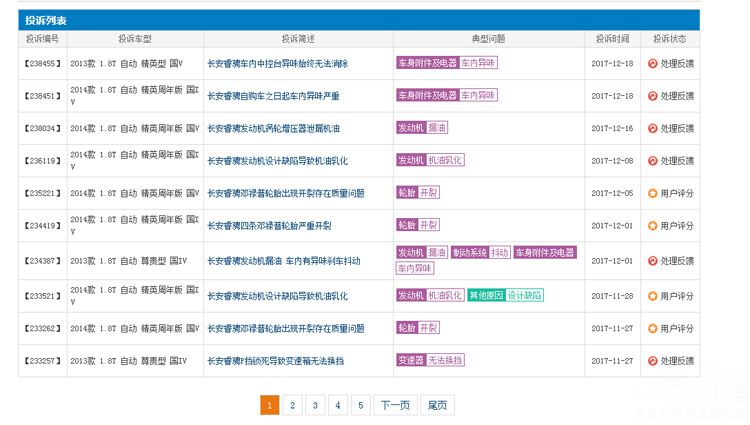Click status icon for complaint 238455
Image resolution: width=750 pixels, height=425 pixels.
[x=652, y=64]
